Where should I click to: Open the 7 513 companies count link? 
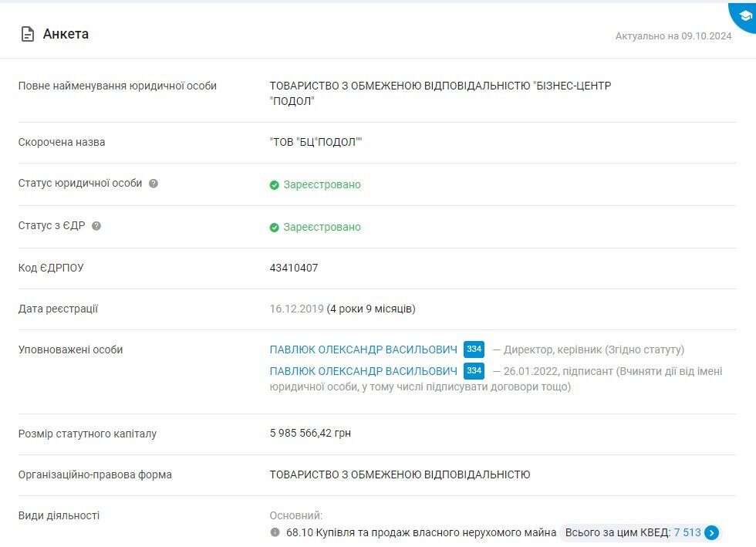point(687,532)
